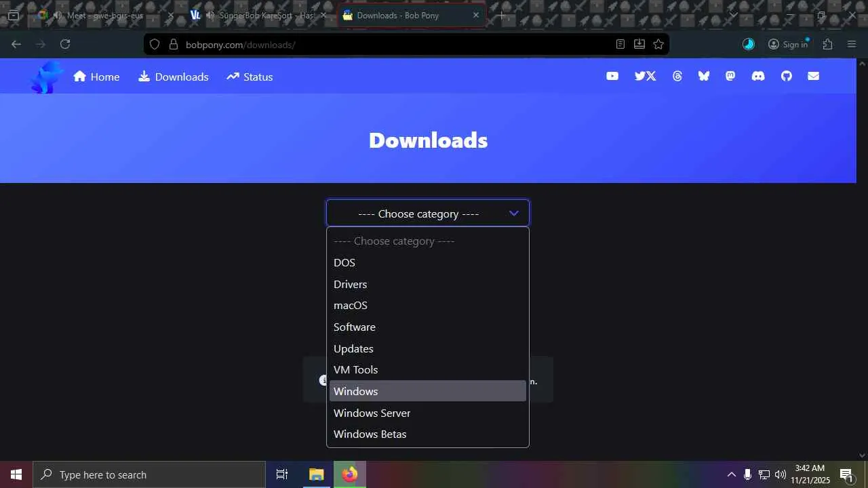Open the Firefox extensions puzzle icon
Viewport: 868px width, 488px height.
tap(827, 44)
